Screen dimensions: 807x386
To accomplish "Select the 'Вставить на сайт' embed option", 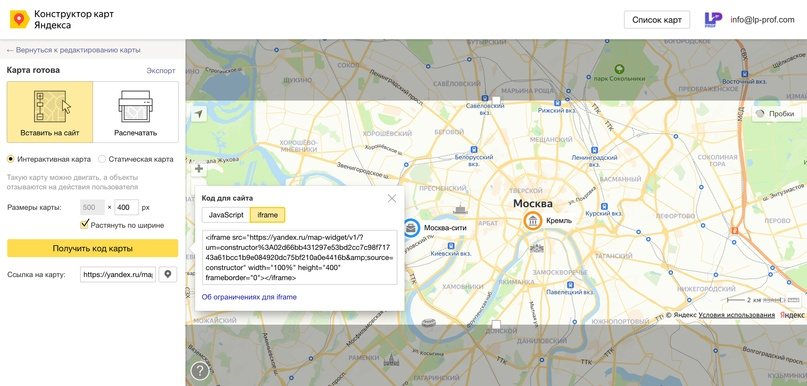I will [x=50, y=112].
